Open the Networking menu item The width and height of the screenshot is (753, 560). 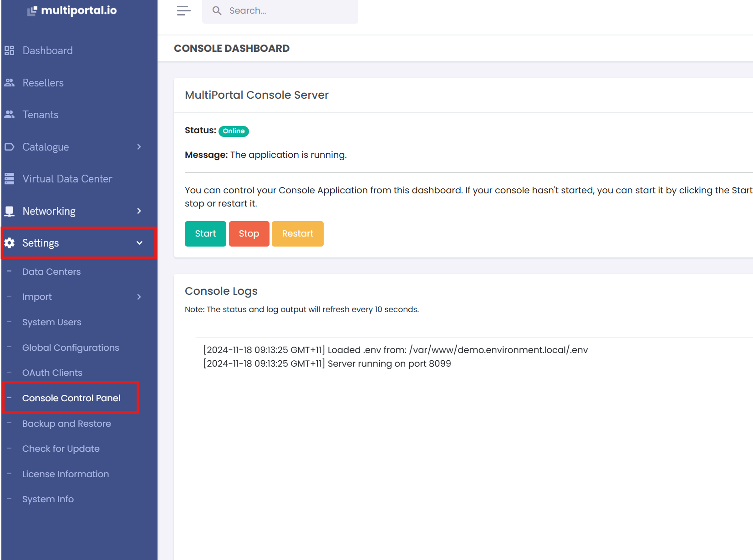(49, 211)
